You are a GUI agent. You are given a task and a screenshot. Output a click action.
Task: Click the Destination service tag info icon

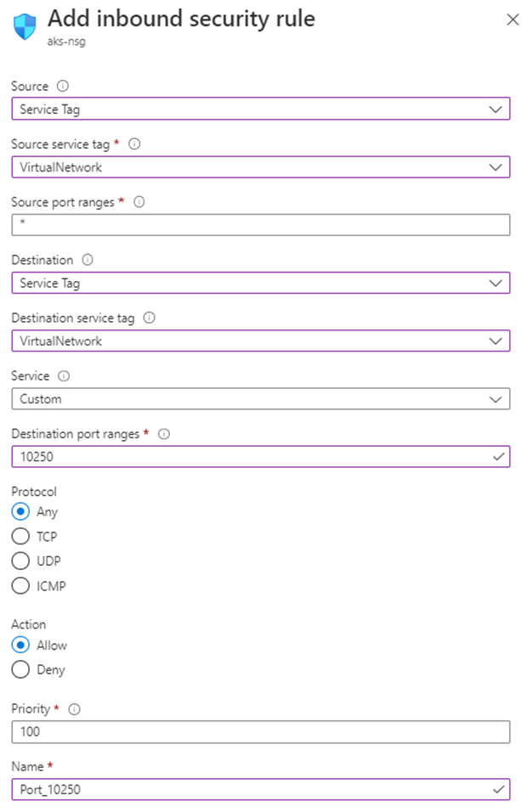(x=147, y=318)
